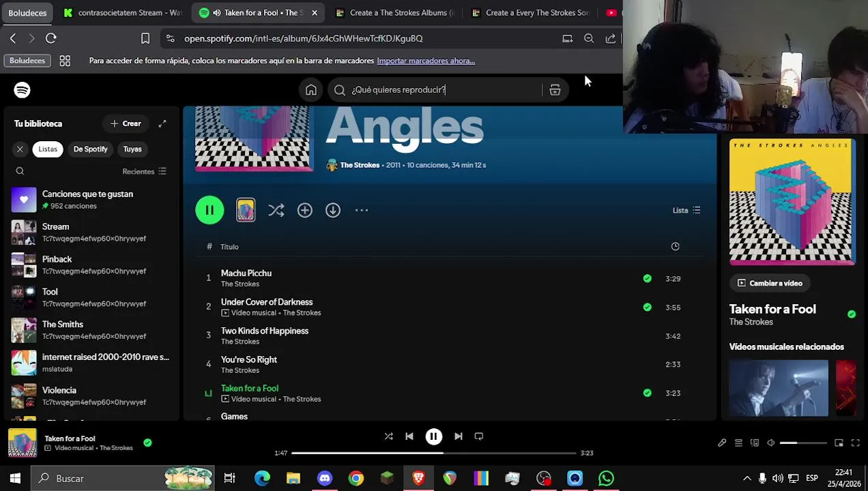868x491 pixels.
Task: Open the Recientes sort dropdown in library
Action: (144, 171)
